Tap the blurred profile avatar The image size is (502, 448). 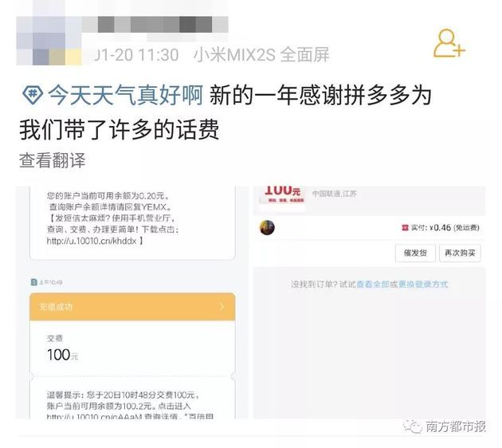point(49,41)
